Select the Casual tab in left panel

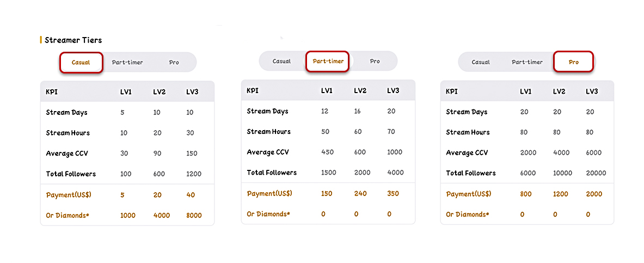81,63
